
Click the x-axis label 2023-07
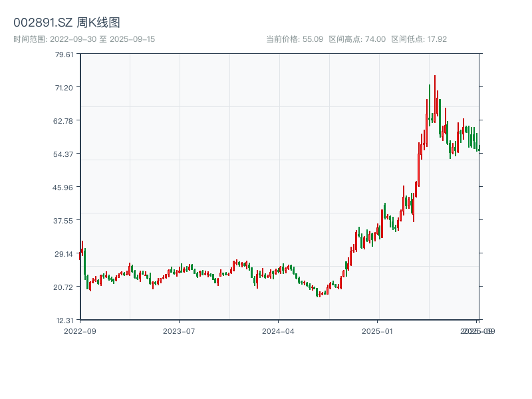tap(179, 331)
